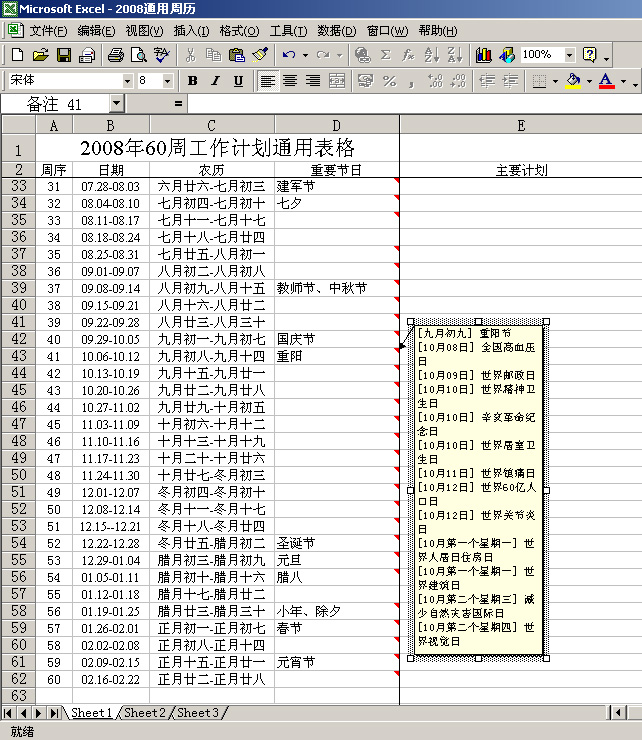642x740 pixels.
Task: Open the Chart Wizard
Action: [x=484, y=55]
